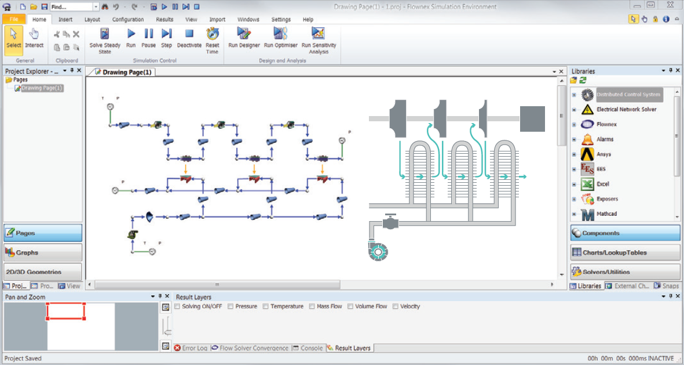Screen dimensions: 684x365
Task: Show the Console tab
Action: (308, 348)
